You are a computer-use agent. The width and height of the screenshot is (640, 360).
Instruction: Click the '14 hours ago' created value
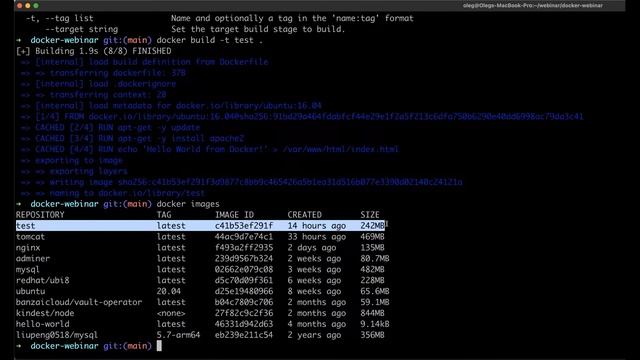tap(316, 226)
